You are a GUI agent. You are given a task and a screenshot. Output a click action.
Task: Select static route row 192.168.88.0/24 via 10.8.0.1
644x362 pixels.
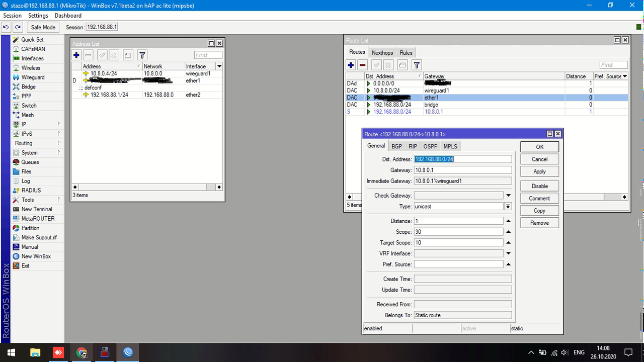pyautogui.click(x=487, y=112)
